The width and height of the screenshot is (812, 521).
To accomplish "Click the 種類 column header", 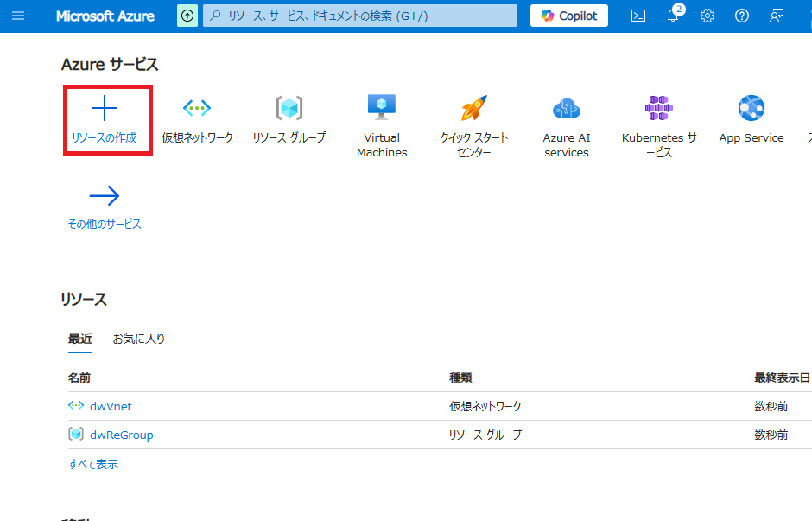I will click(x=460, y=378).
